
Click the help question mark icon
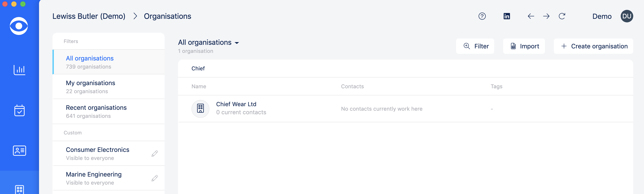tap(482, 16)
